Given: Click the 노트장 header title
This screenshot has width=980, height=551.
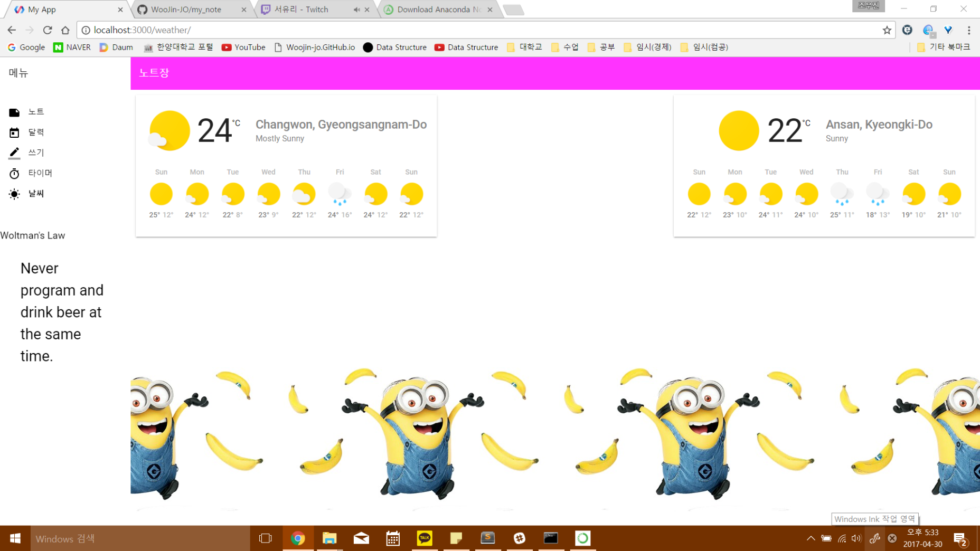Looking at the screenshot, I should click(154, 73).
